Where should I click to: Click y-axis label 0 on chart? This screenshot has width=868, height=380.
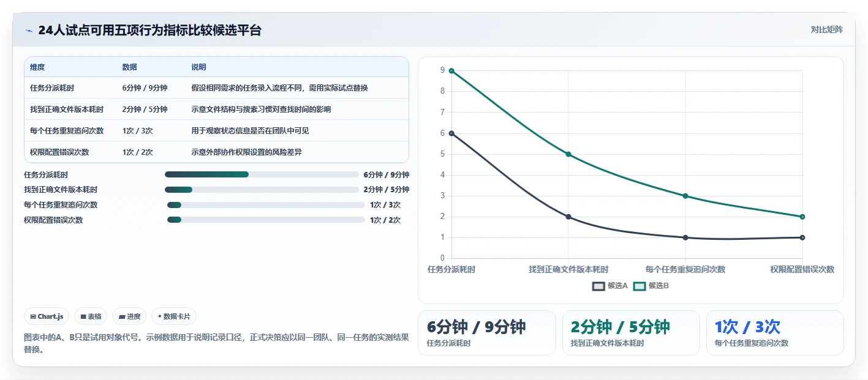point(442,258)
